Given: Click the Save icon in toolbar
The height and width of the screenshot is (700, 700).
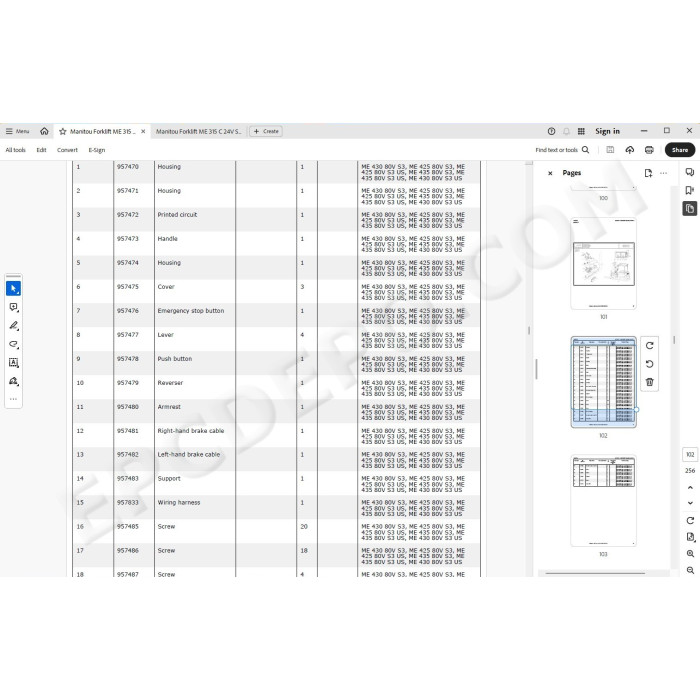Looking at the screenshot, I should (x=610, y=150).
